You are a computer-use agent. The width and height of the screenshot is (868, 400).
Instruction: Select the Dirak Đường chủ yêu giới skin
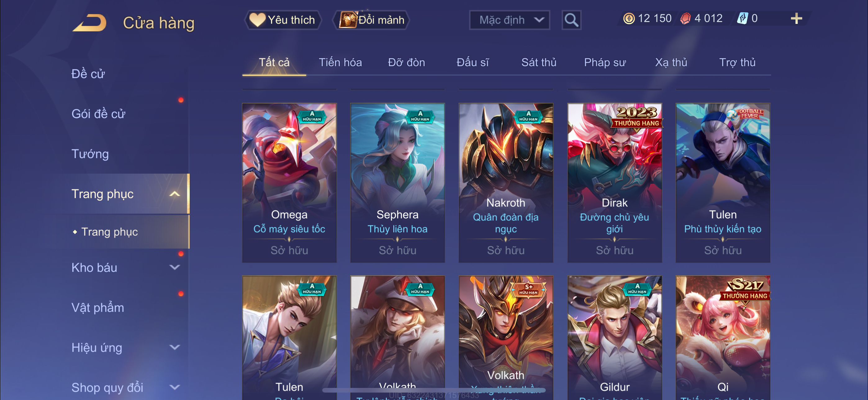click(x=614, y=183)
